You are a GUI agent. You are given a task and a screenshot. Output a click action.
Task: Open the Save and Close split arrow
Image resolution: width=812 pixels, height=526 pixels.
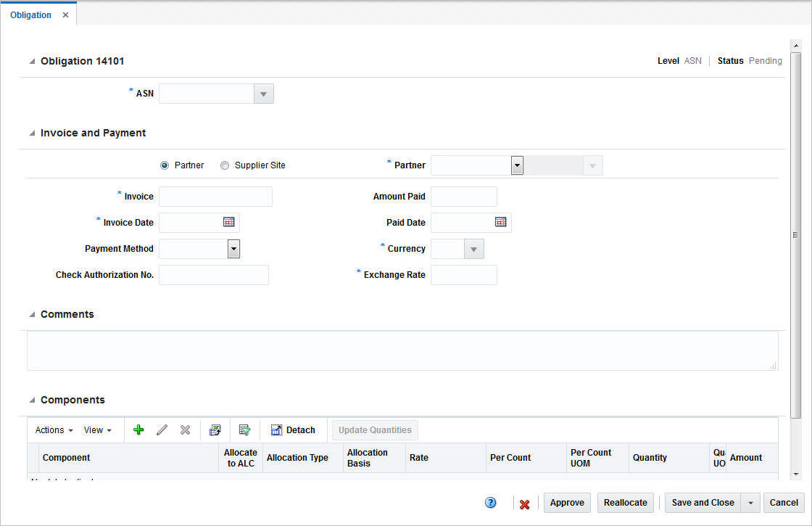750,503
